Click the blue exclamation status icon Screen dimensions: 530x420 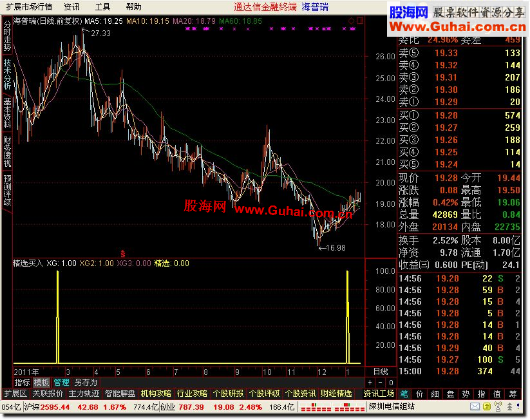tap(518, 406)
